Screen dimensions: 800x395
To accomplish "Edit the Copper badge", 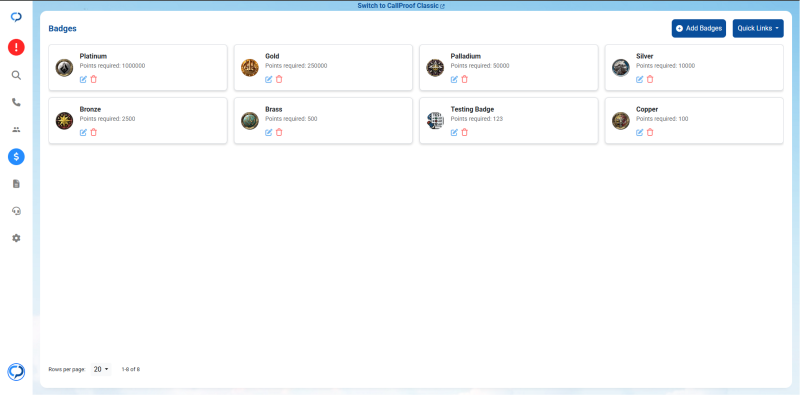I will 640,132.
